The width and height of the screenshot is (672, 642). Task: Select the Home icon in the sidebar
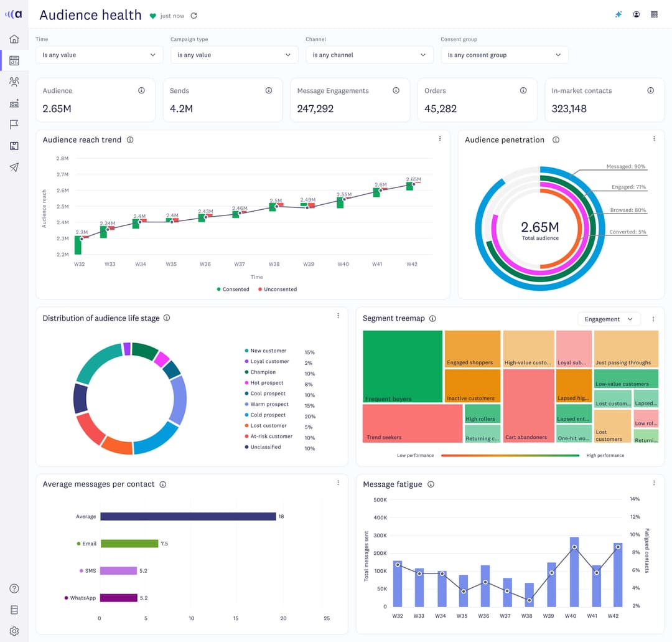click(x=14, y=39)
